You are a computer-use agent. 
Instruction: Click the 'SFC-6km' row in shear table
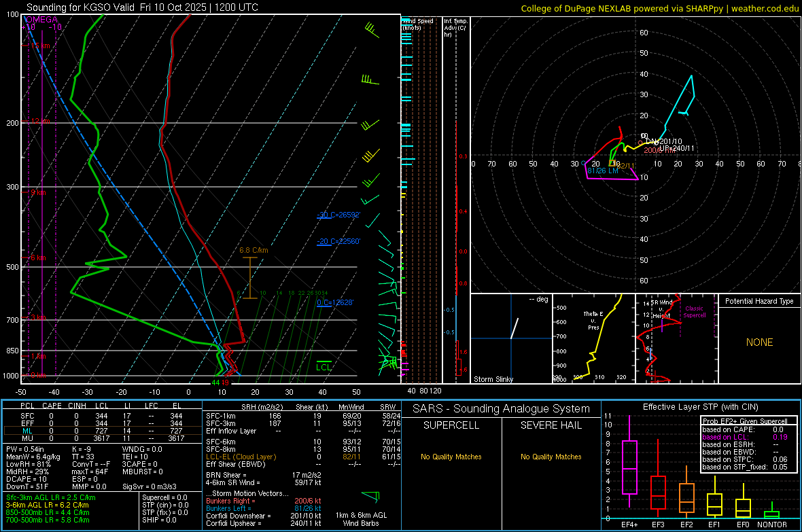click(303, 442)
